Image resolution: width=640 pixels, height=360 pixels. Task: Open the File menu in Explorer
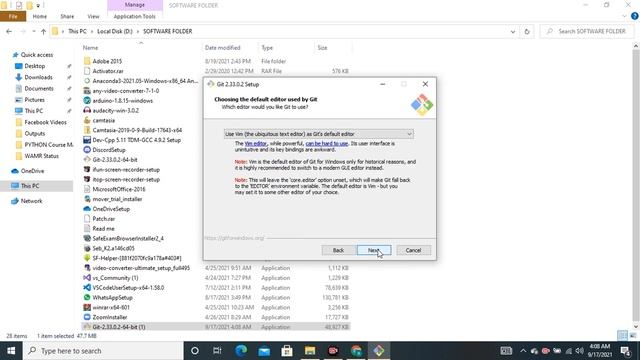(13, 16)
